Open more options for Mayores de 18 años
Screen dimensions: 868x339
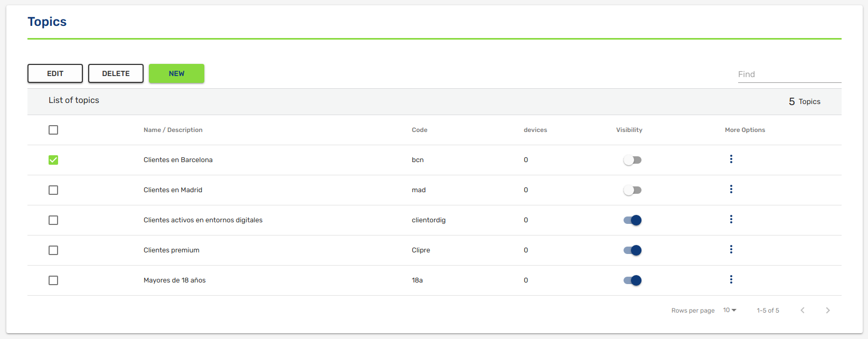(731, 279)
